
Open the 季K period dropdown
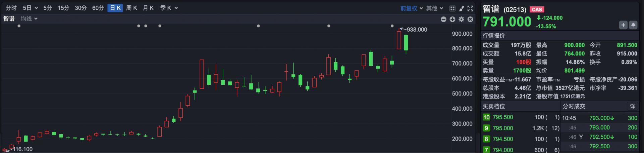click(169, 8)
